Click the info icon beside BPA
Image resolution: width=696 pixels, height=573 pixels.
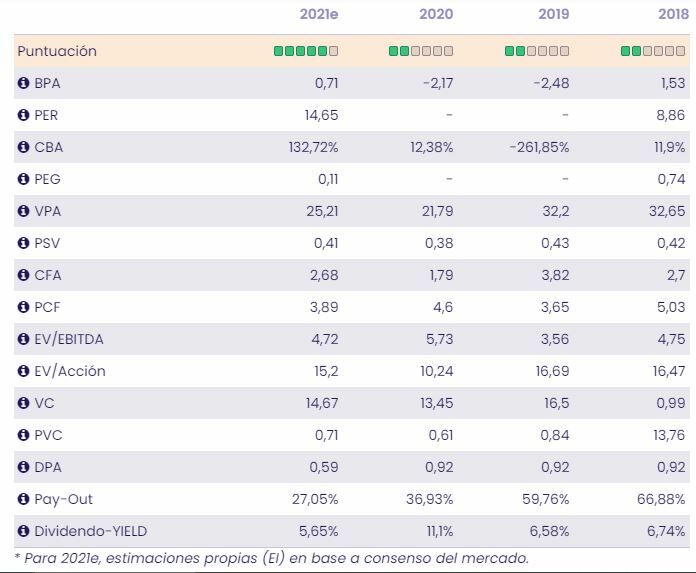coord(24,83)
